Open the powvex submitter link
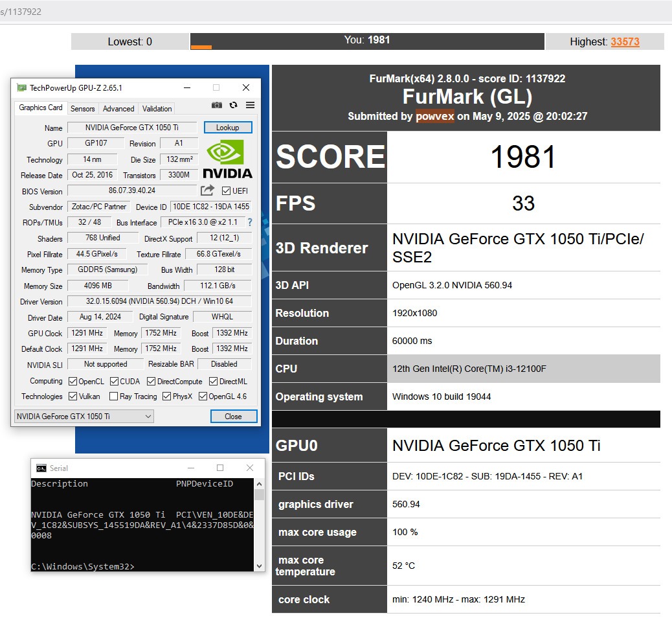This screenshot has width=672, height=620. tap(434, 116)
